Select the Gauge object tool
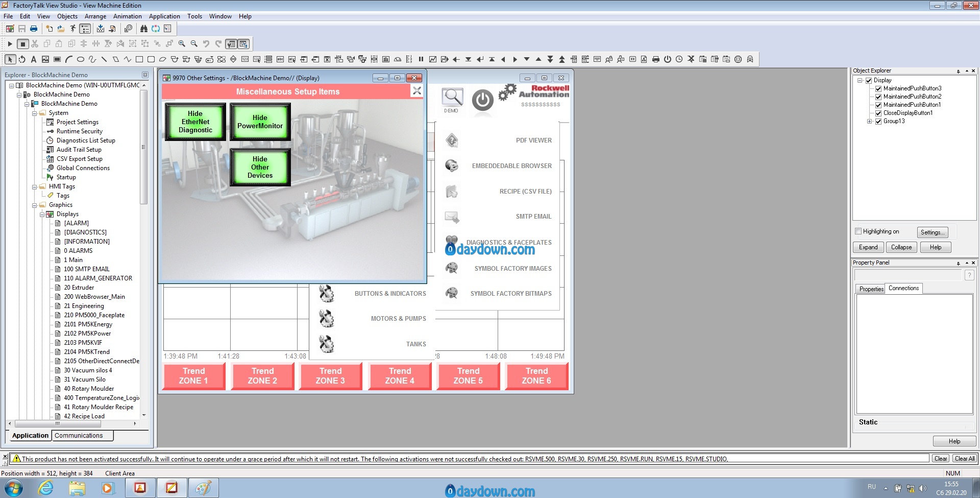This screenshot has width=980, height=498. click(x=398, y=60)
